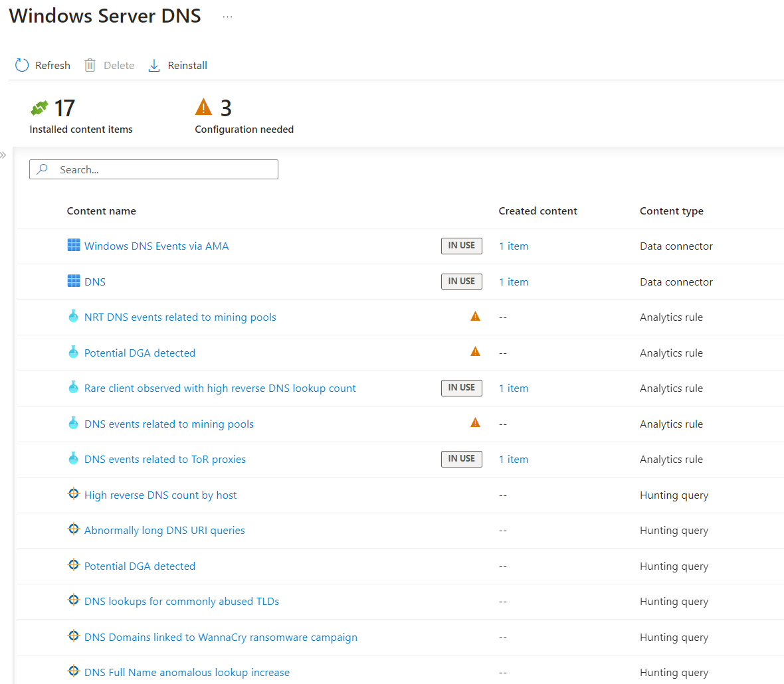This screenshot has height=684, width=784.
Task: Click the Search input field
Action: pos(153,169)
